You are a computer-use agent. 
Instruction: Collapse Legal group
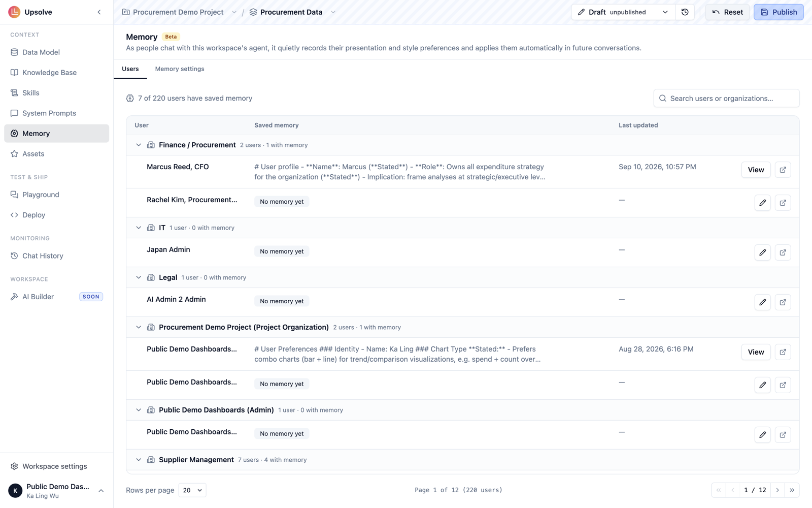(139, 278)
